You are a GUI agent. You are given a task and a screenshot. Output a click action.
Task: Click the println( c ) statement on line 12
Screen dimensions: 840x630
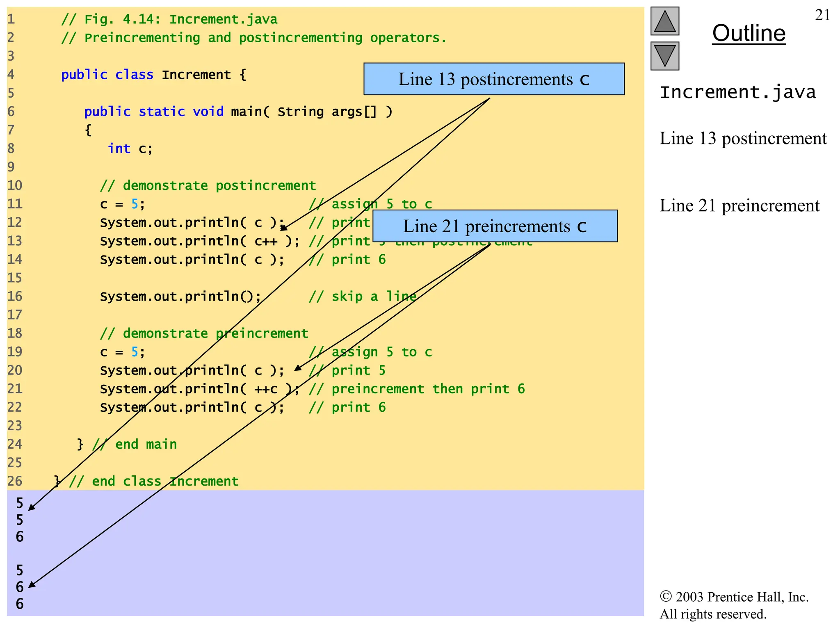(192, 223)
